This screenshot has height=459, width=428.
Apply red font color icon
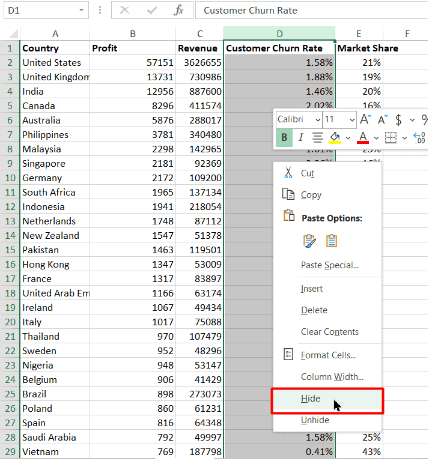tap(363, 137)
